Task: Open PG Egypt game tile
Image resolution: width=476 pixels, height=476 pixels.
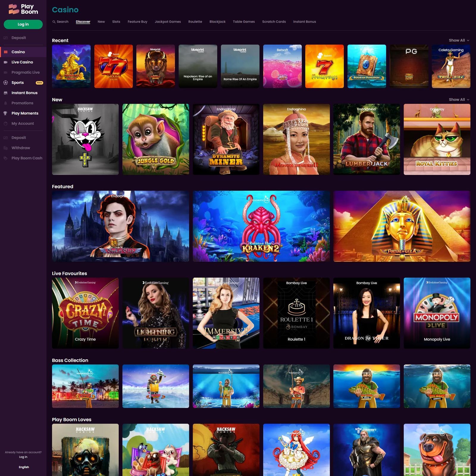Action: (x=409, y=66)
